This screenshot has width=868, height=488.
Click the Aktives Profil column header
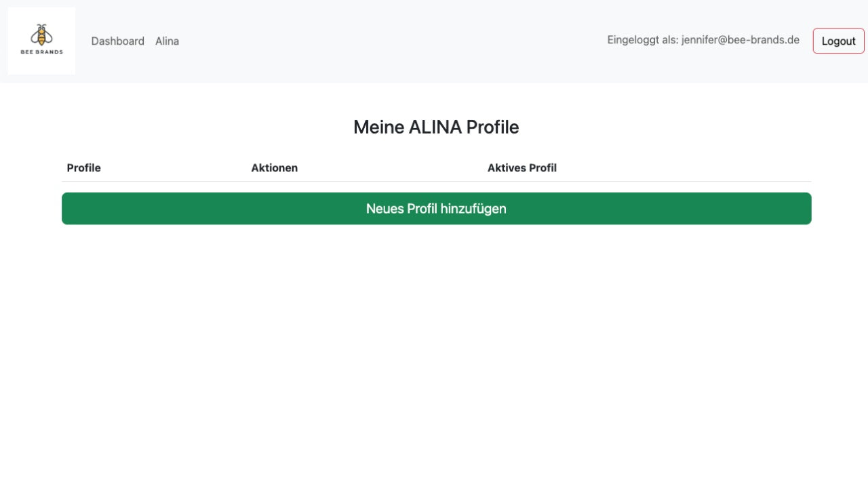click(x=522, y=167)
